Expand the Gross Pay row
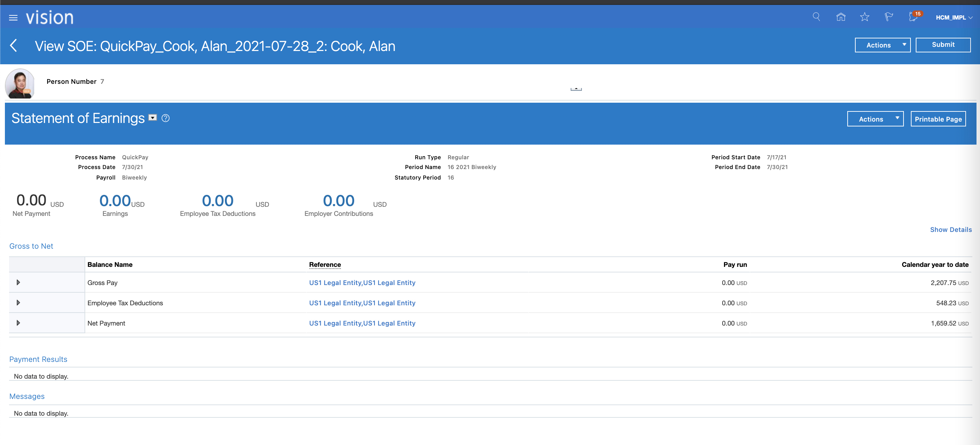 point(18,283)
